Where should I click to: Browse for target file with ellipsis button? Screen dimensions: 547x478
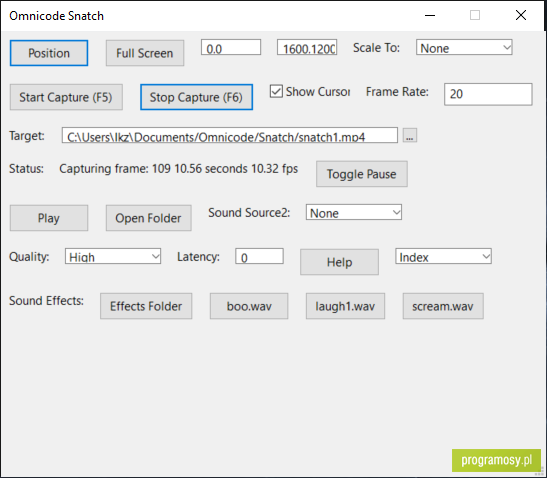pos(410,135)
